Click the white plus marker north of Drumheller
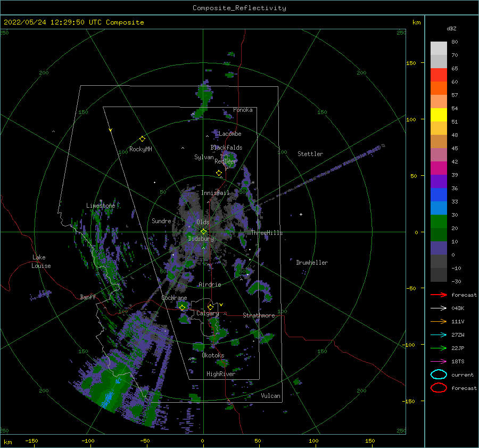Screen dimensions: 479x448 [x=301, y=214]
